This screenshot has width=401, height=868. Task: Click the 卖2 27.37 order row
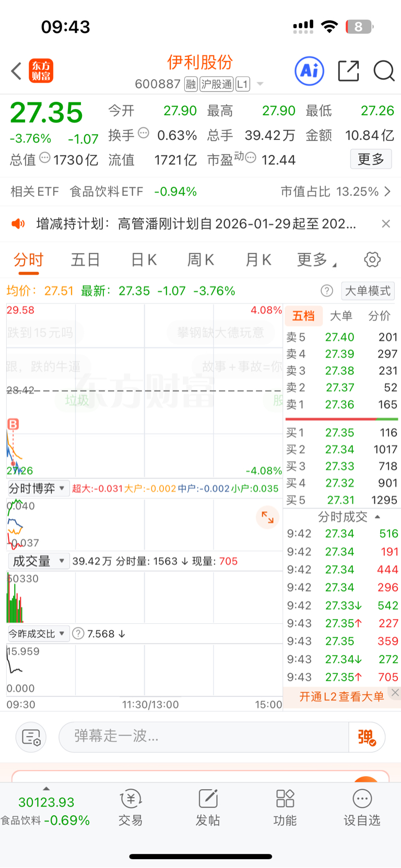pos(342,387)
